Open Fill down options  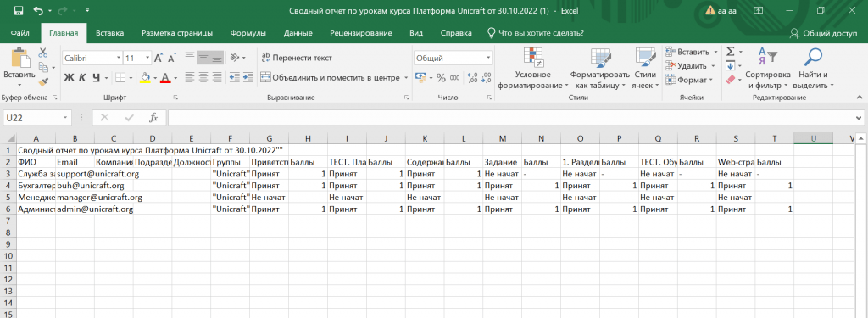point(730,66)
